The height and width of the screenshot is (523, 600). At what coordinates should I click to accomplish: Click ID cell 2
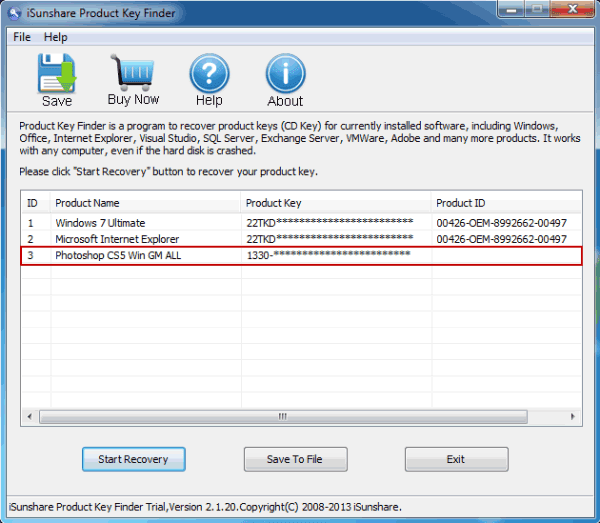pyautogui.click(x=31, y=240)
